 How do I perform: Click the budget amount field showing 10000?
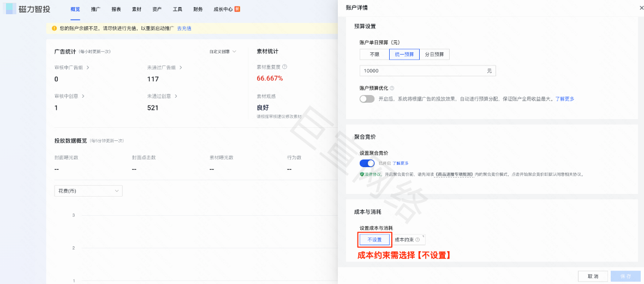(x=427, y=70)
